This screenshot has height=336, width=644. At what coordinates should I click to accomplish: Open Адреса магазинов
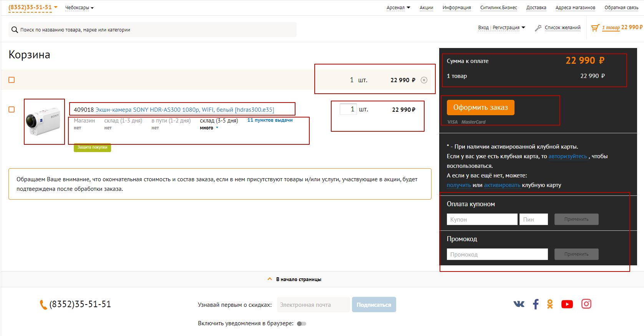[x=576, y=8]
